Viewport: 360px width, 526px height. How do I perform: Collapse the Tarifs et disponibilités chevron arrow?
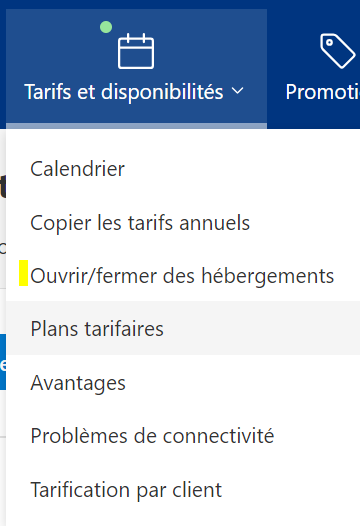(238, 91)
